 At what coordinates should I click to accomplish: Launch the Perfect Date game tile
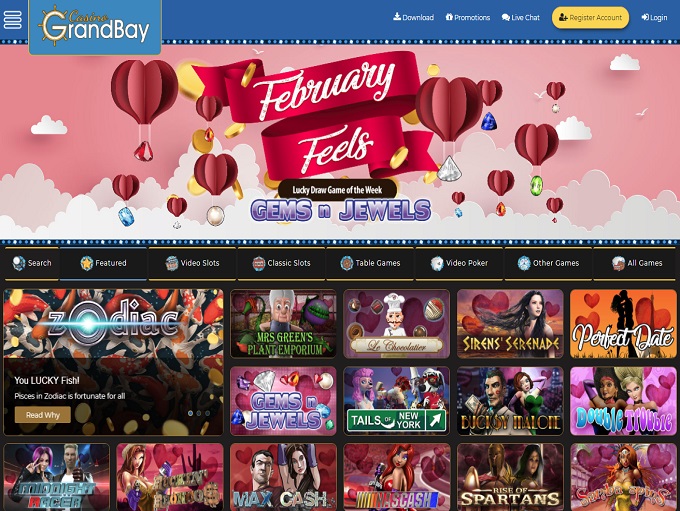pos(623,324)
